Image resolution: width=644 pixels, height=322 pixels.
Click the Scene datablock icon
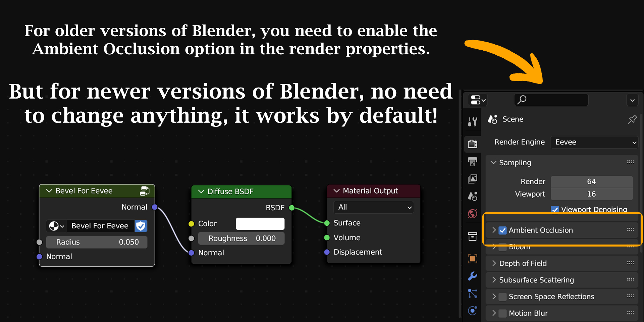492,119
